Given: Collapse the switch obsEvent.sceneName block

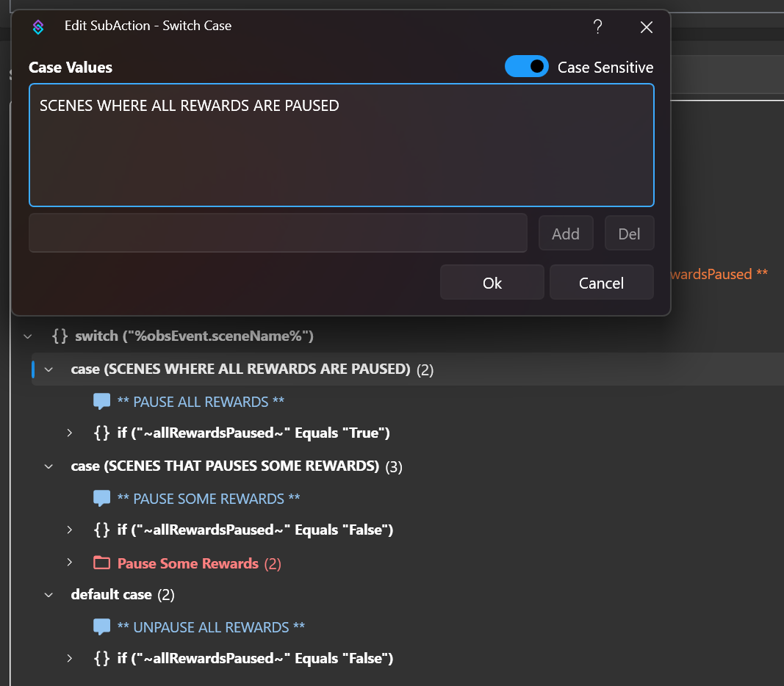Looking at the screenshot, I should (x=28, y=336).
